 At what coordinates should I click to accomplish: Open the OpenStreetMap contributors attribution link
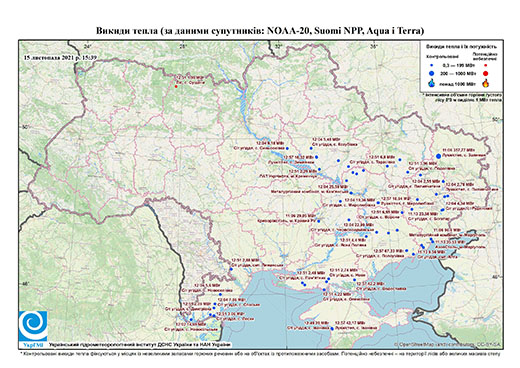tap(447, 344)
